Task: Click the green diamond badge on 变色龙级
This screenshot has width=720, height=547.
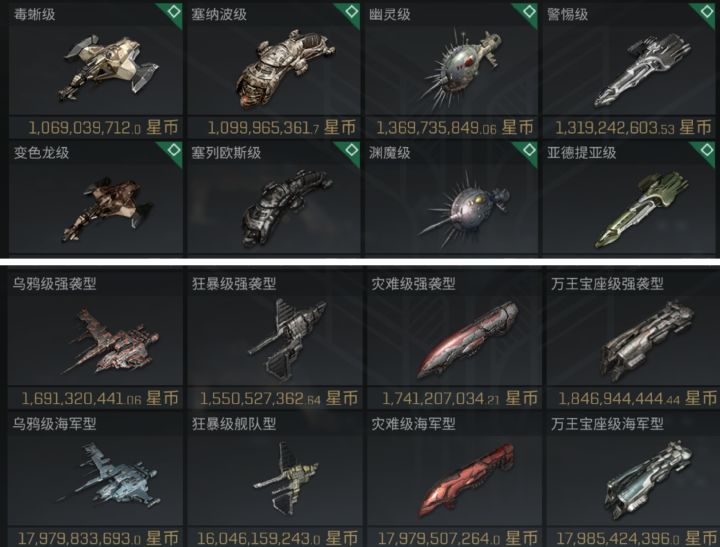Action: click(x=174, y=150)
